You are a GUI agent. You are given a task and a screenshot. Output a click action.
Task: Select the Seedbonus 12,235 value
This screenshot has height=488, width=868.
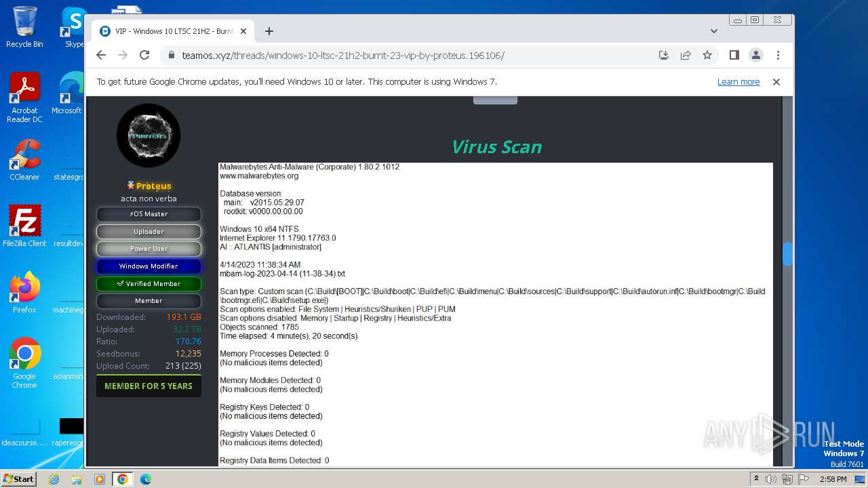pos(188,354)
